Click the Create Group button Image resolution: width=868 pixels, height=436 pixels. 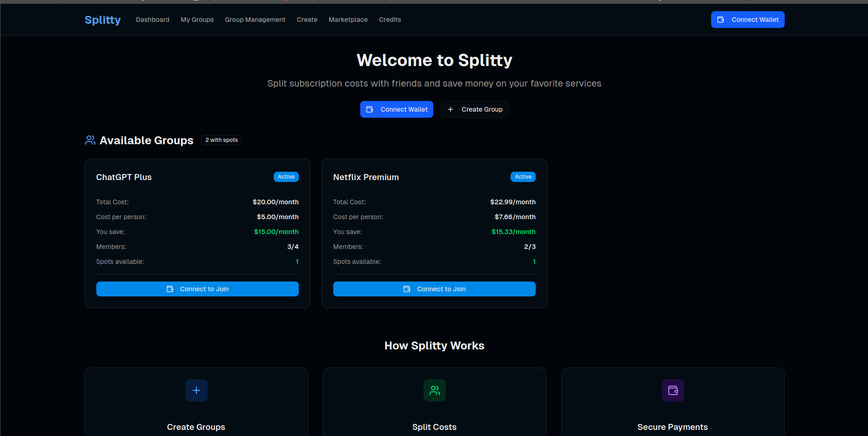coord(475,109)
